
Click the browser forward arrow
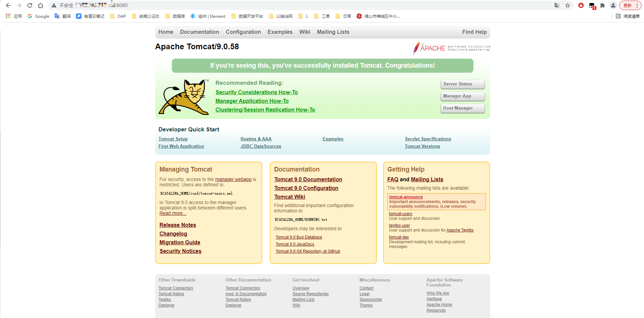coord(19,5)
